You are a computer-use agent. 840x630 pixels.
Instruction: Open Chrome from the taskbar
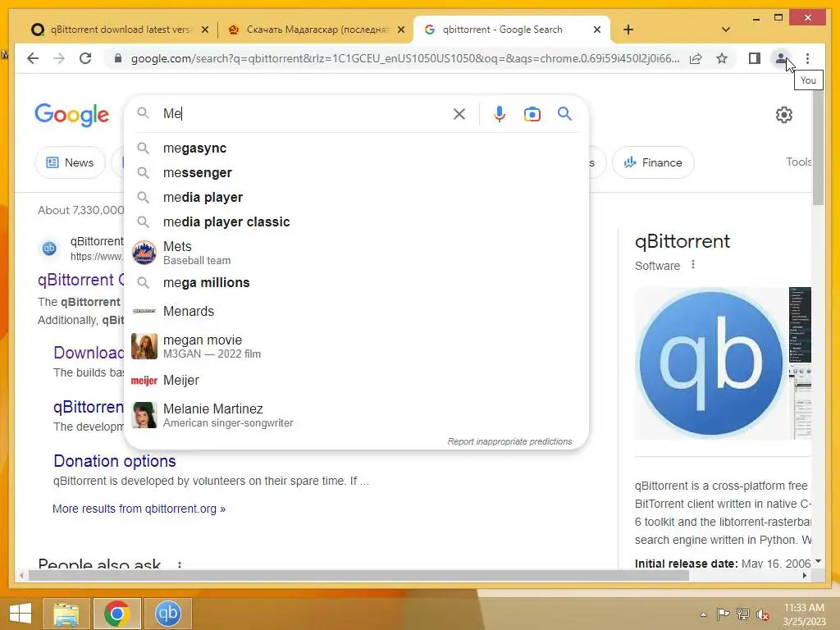click(117, 614)
